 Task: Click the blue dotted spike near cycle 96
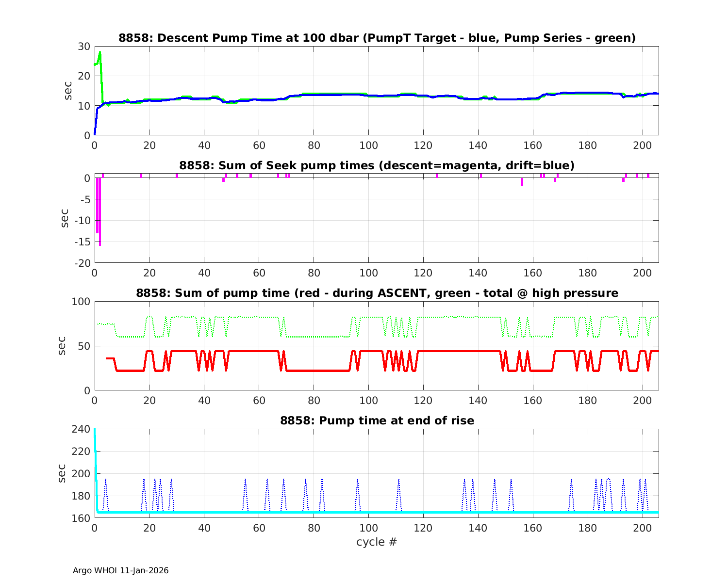[x=358, y=481]
